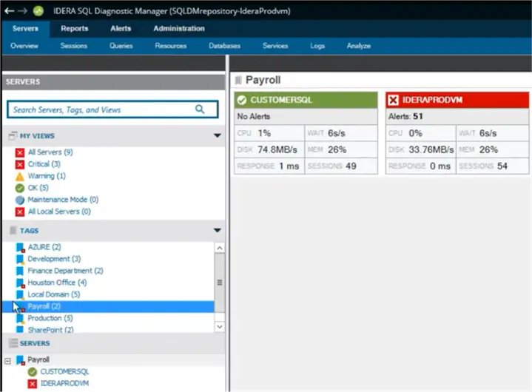Image resolution: width=532 pixels, height=392 pixels.
Task: Click the AZURE tag bookmark icon
Action: pos(21,247)
